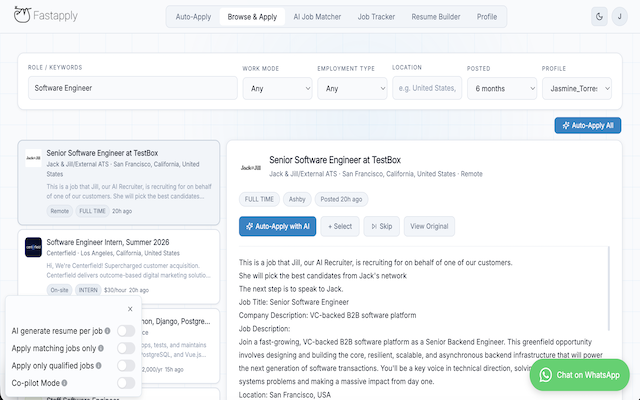Click On-site tag on Centerfield card
640x400 pixels.
pos(59,290)
